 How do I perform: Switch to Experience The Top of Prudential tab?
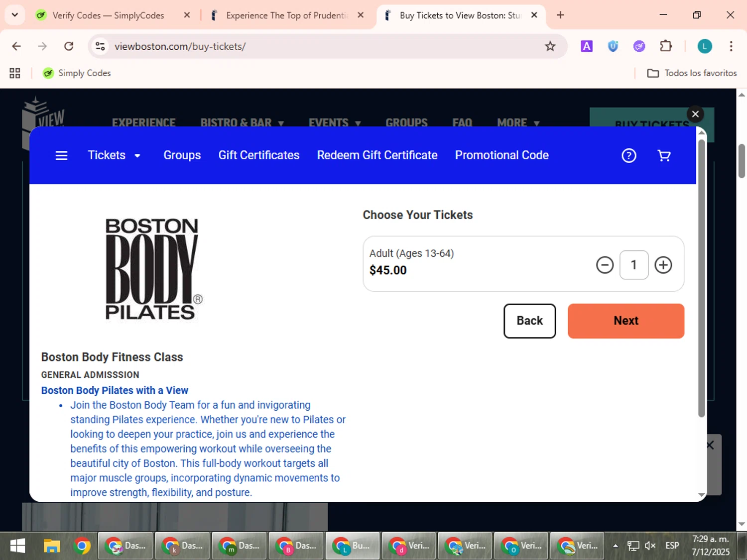point(287,15)
